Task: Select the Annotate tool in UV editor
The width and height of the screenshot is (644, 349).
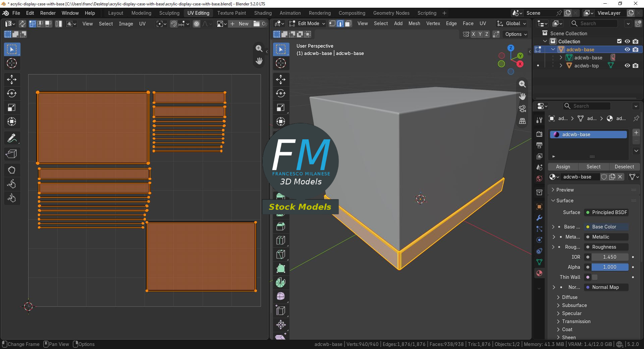Action: coord(12,138)
